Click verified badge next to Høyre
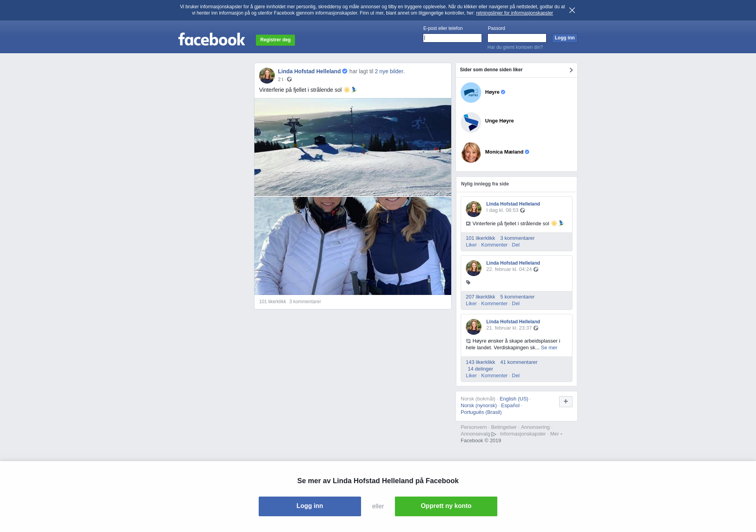This screenshot has width=756, height=532. 503,92
